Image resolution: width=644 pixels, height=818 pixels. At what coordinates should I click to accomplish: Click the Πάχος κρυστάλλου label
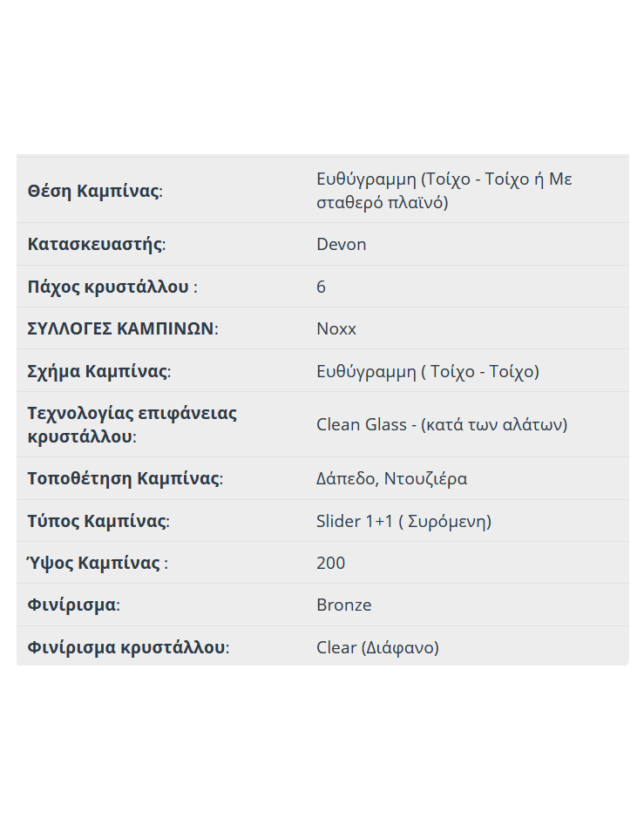112,287
